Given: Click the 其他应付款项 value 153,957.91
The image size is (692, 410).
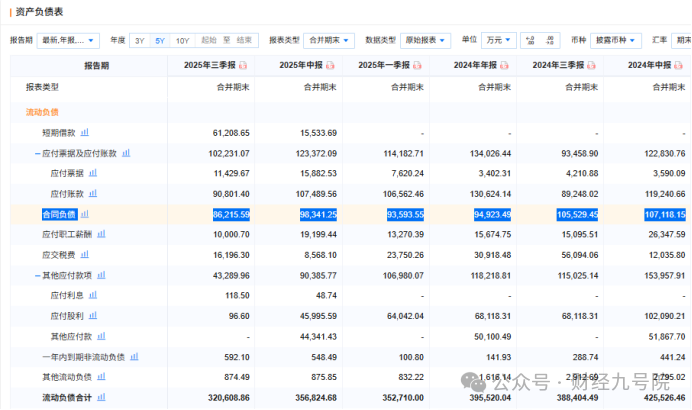Looking at the screenshot, I should tap(665, 276).
